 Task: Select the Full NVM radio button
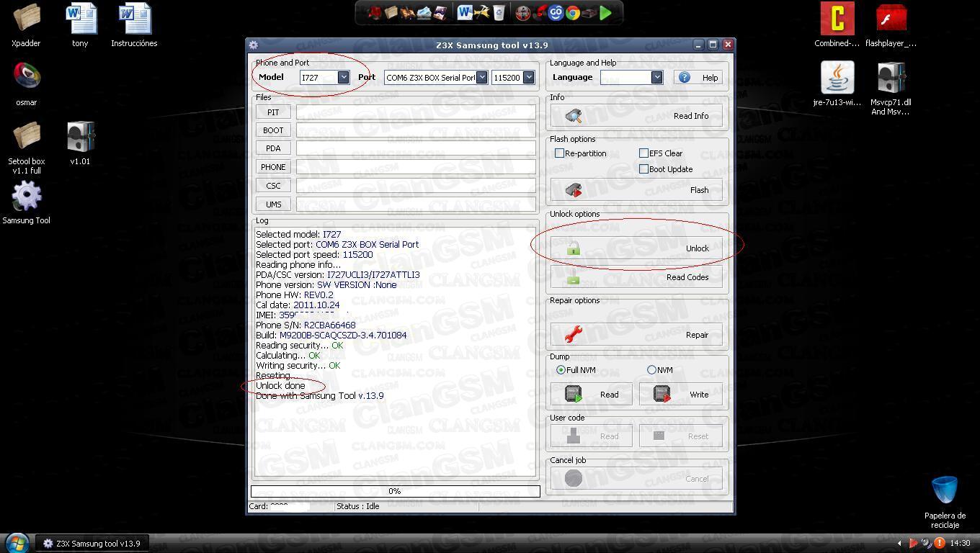(x=561, y=370)
